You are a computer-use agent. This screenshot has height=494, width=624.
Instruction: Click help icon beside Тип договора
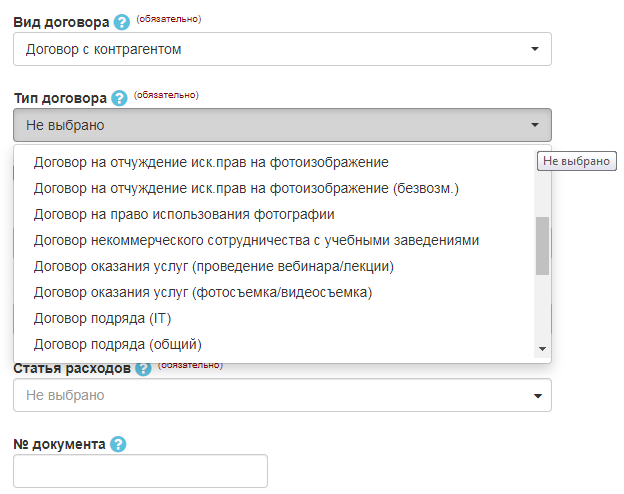point(119,98)
